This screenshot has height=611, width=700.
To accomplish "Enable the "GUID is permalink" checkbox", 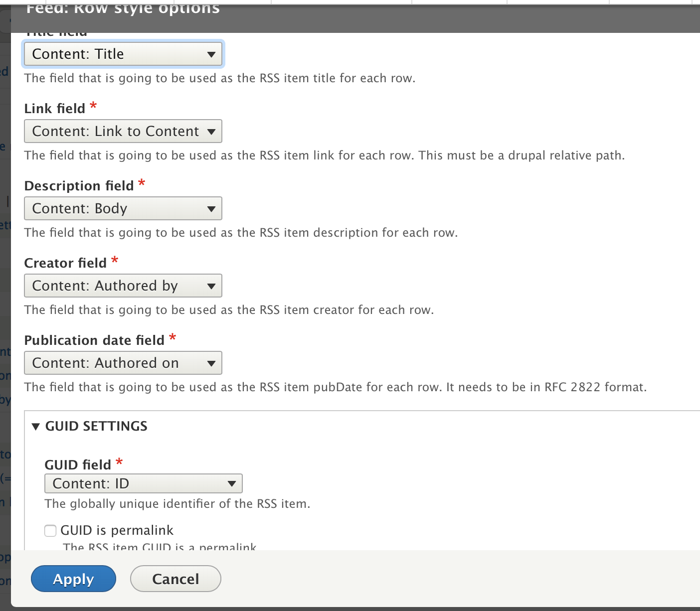I will pos(50,530).
